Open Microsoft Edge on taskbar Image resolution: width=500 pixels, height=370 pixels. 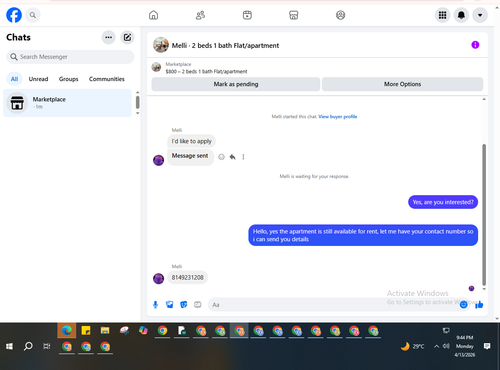pyautogui.click(x=67, y=331)
